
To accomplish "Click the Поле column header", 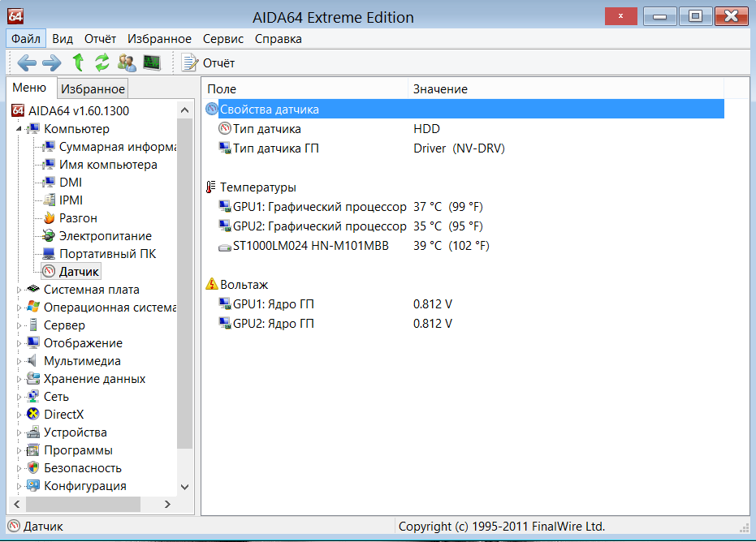I will pos(222,89).
